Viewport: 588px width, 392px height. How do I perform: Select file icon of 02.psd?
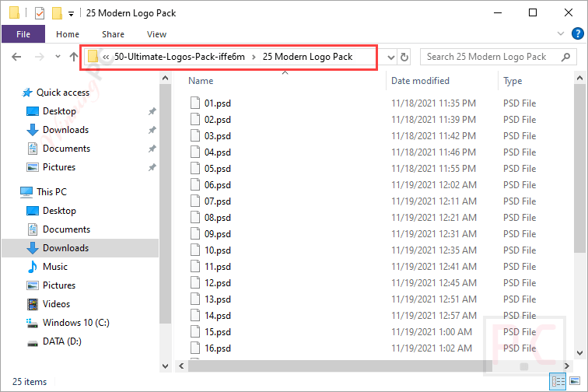pyautogui.click(x=195, y=119)
